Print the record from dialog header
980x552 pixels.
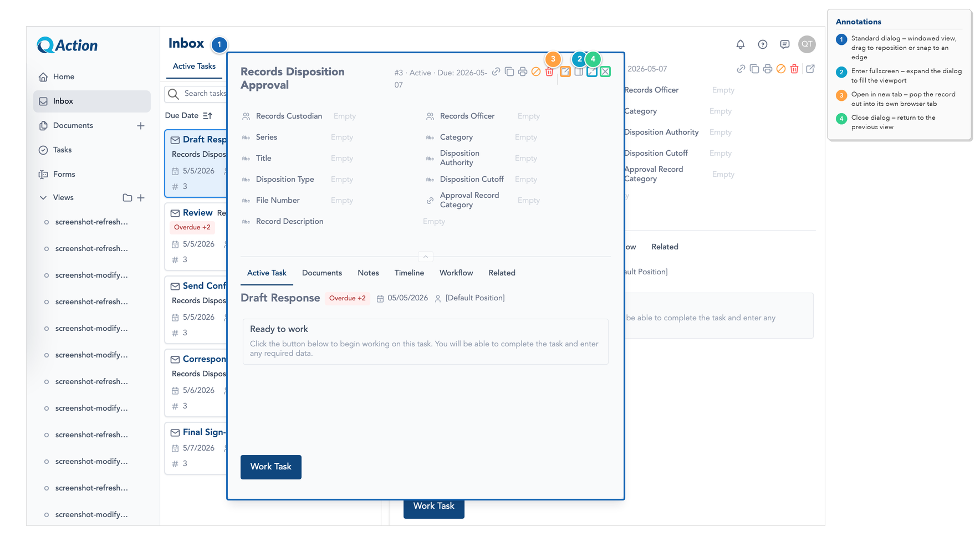pos(523,71)
